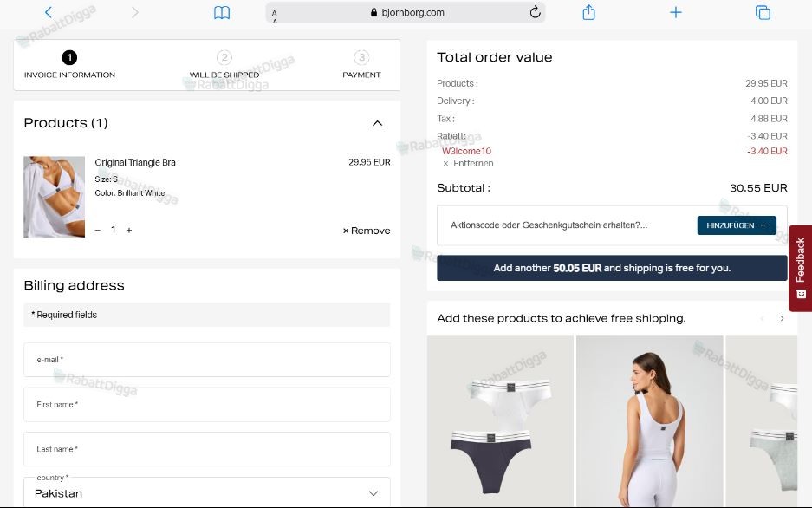Collapse the Products (1) section chevron

tap(378, 123)
